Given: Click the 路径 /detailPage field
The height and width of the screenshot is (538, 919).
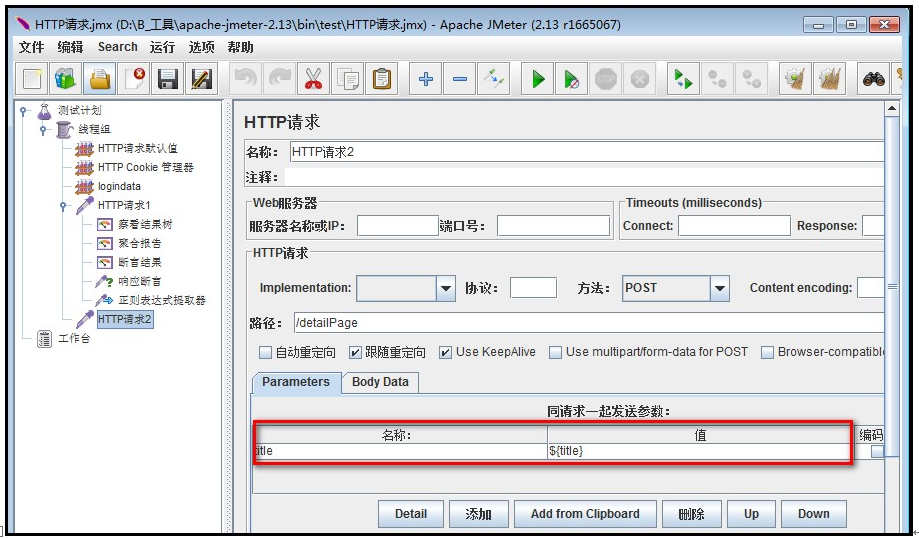Looking at the screenshot, I should point(588,322).
